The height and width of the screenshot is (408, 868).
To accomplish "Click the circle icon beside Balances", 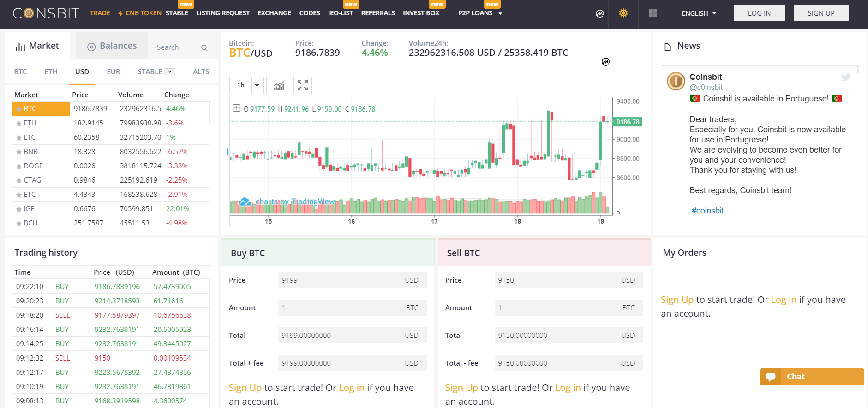I will [91, 47].
